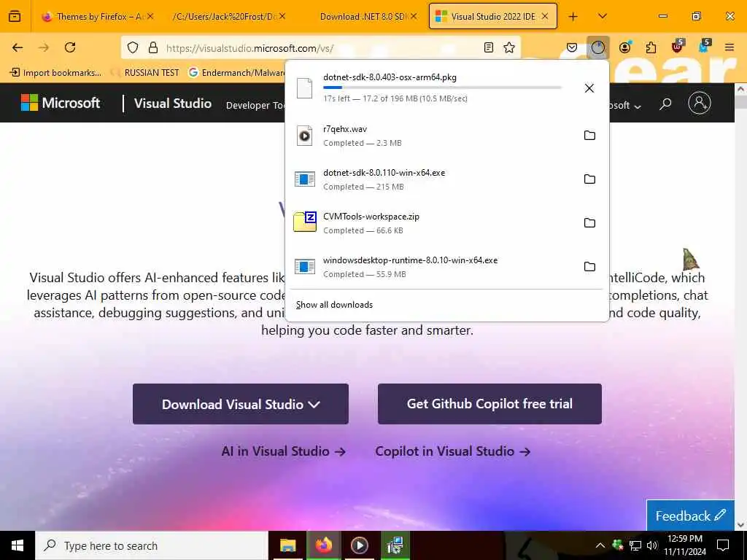
Task: Show CVMTools-workspace.zip in folder
Action: click(x=589, y=223)
